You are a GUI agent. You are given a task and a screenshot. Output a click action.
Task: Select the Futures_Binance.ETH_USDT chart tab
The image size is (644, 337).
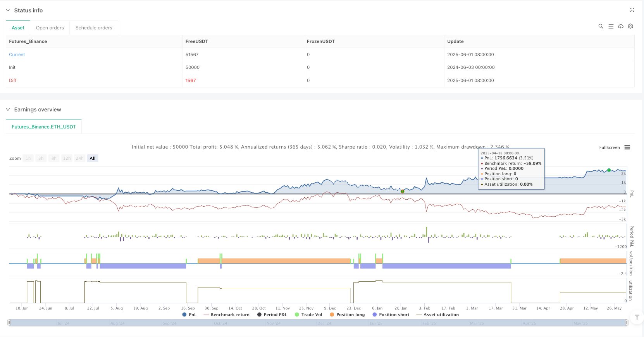click(44, 127)
